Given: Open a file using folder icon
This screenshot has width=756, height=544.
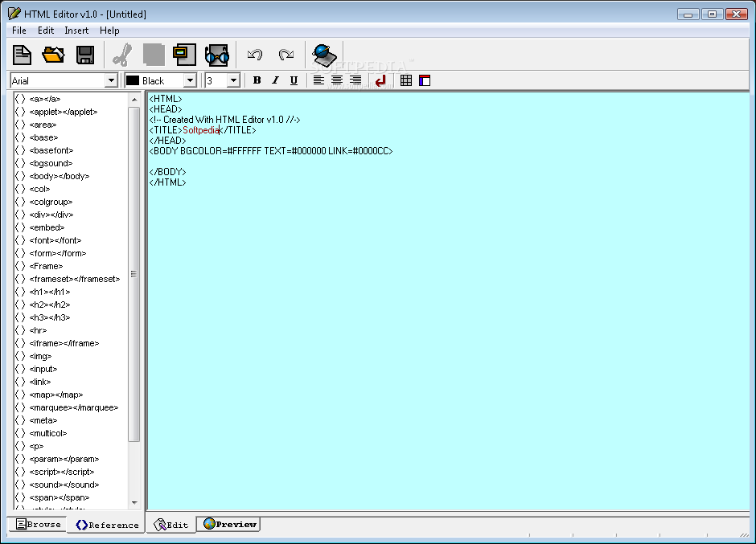Looking at the screenshot, I should [54, 55].
